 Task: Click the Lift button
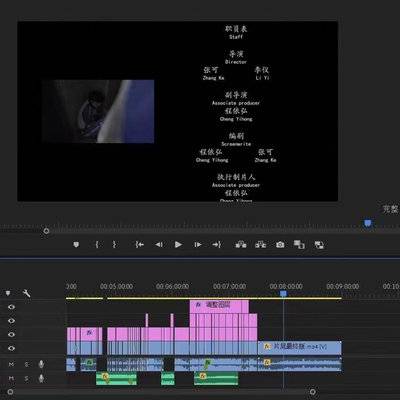(241, 245)
